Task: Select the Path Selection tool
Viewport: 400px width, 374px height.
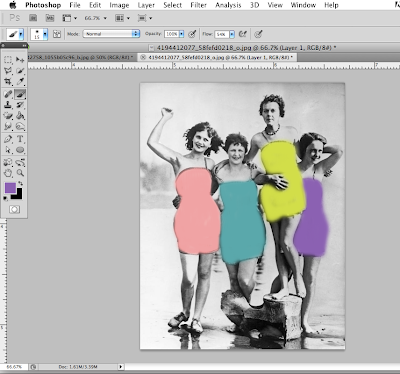Action: 8,150
